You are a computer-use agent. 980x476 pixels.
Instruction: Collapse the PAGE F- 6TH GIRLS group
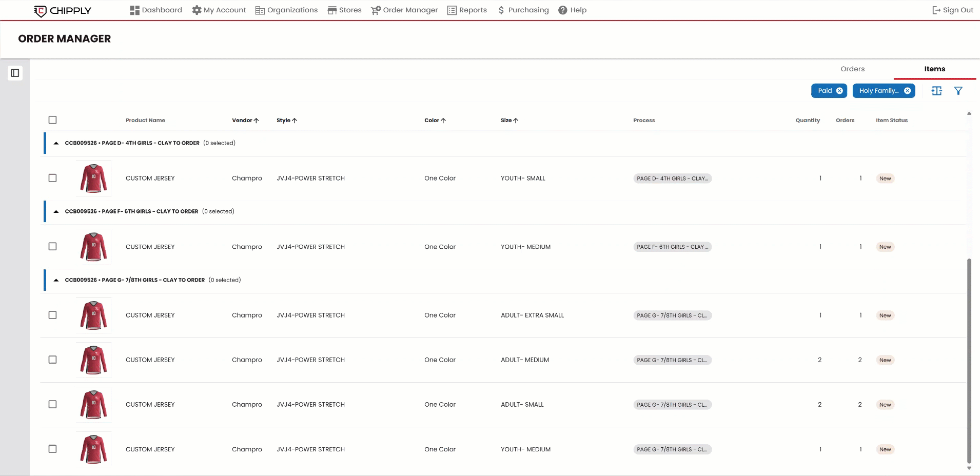(56, 211)
